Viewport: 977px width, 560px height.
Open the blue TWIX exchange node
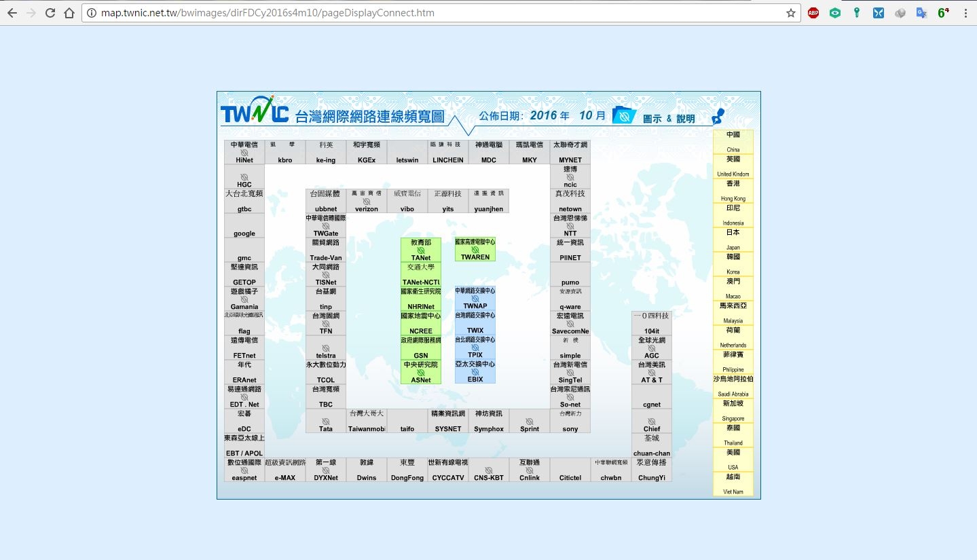click(475, 322)
